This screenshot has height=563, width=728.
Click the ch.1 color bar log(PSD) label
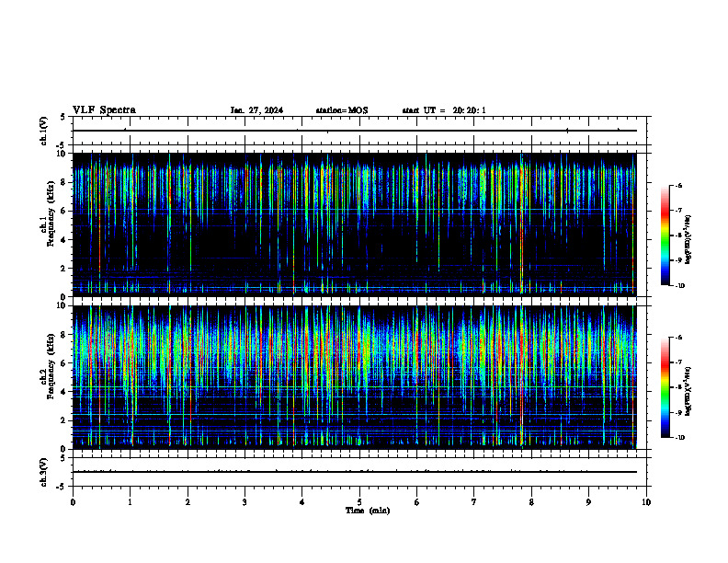(688, 240)
